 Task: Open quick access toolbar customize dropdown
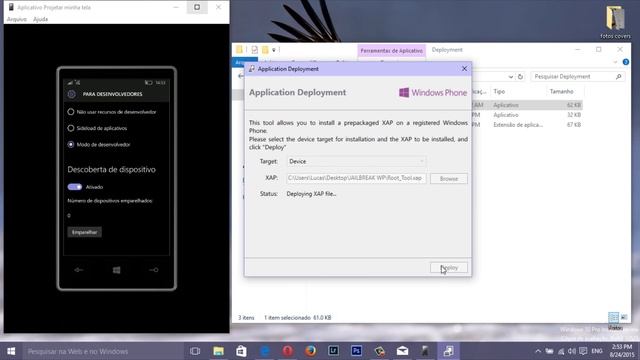tap(274, 50)
